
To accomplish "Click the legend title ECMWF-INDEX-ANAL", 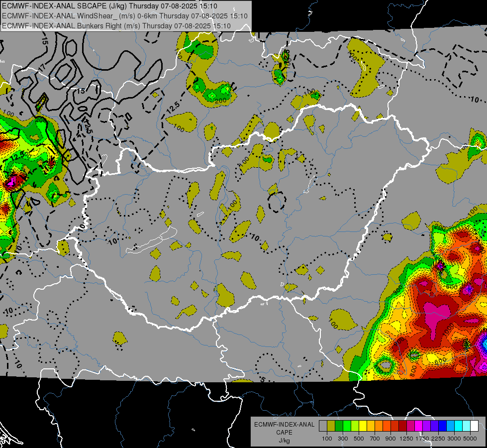I will tap(285, 425).
